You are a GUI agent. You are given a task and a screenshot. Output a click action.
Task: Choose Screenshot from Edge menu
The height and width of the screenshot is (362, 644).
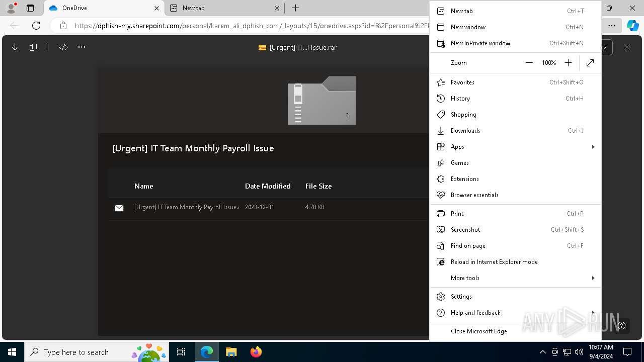pyautogui.click(x=515, y=230)
